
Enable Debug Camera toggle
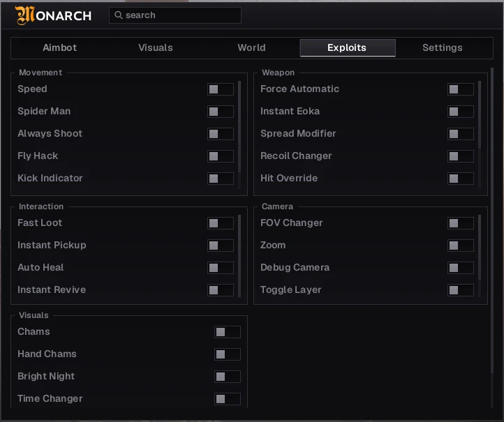[x=461, y=268]
